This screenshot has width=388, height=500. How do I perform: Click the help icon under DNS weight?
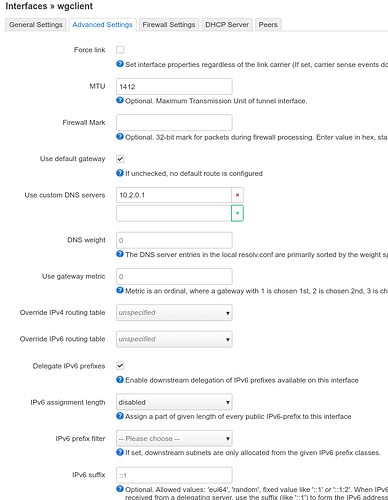click(x=120, y=254)
